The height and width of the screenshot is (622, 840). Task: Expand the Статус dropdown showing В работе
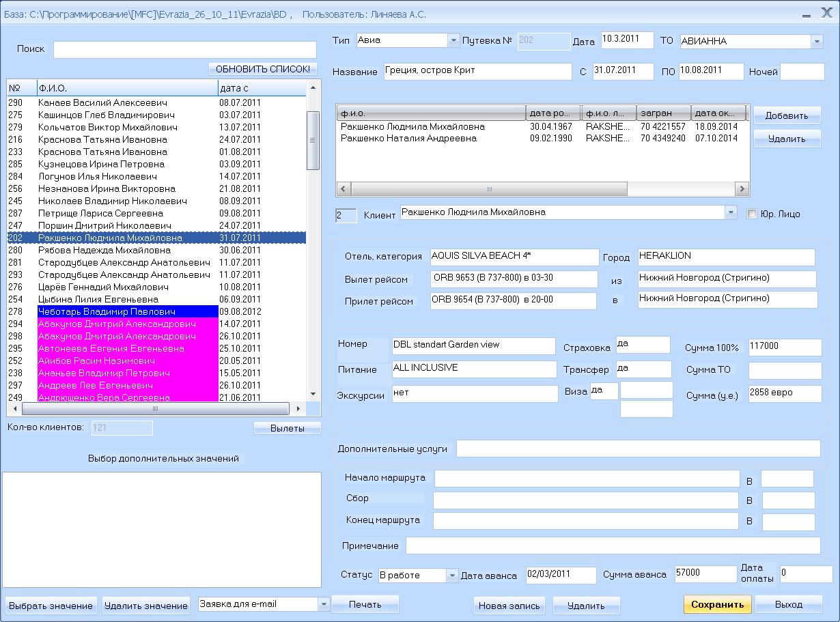pos(451,576)
